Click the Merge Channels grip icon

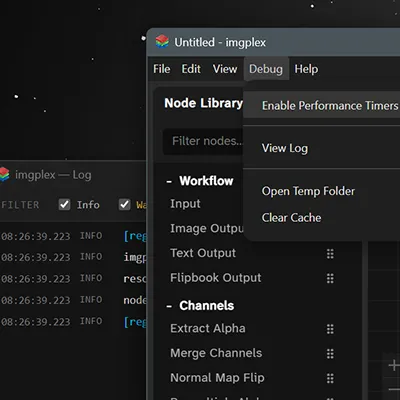click(x=330, y=354)
